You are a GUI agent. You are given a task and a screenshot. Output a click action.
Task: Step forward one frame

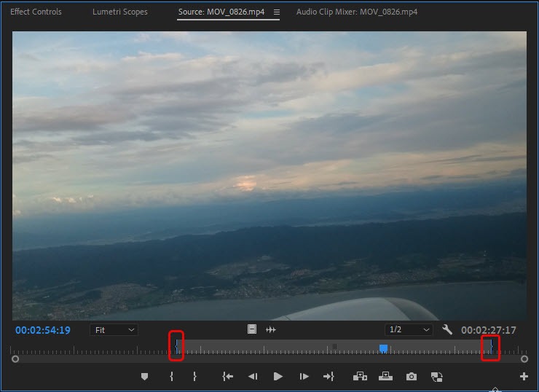304,377
